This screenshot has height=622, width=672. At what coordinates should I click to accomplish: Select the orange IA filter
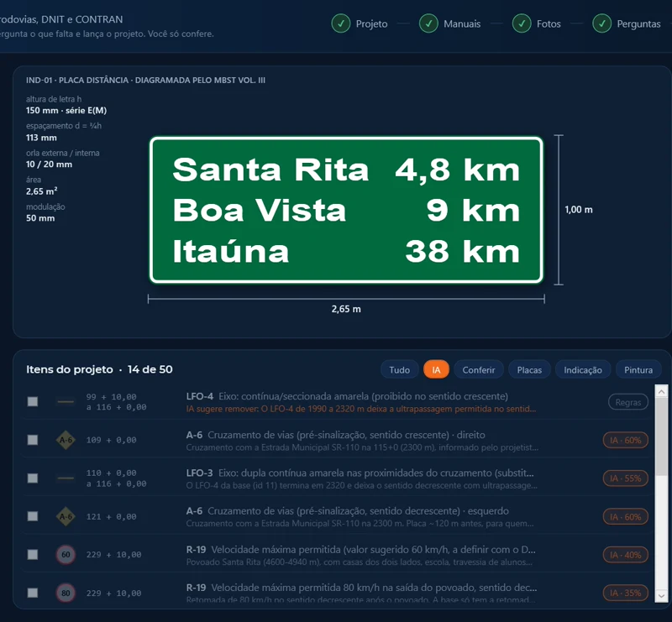click(x=436, y=369)
